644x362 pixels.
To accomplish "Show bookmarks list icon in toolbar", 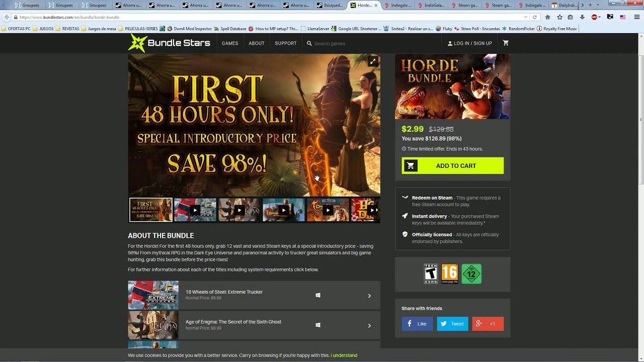I will (x=571, y=17).
